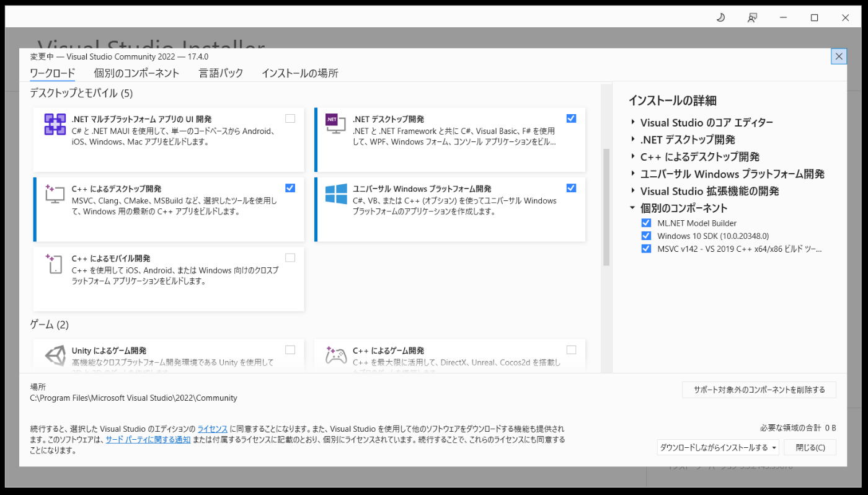Open the サード パーティに関する通知 link
Screen dimensions: 868x495
click(148, 440)
